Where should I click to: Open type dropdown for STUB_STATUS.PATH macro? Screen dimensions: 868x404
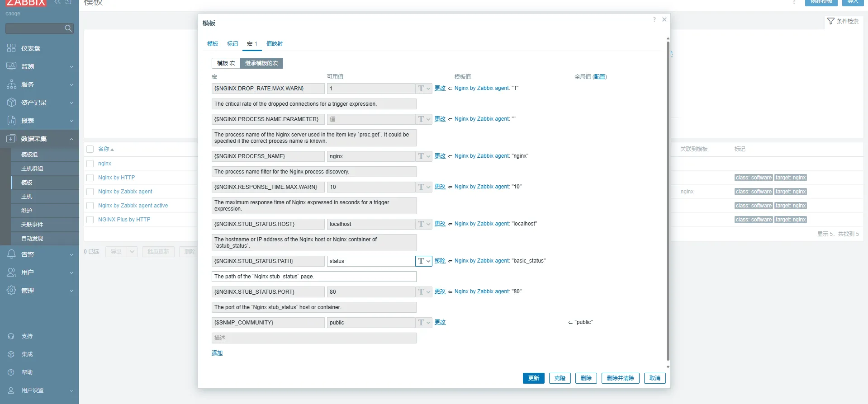[x=424, y=261]
